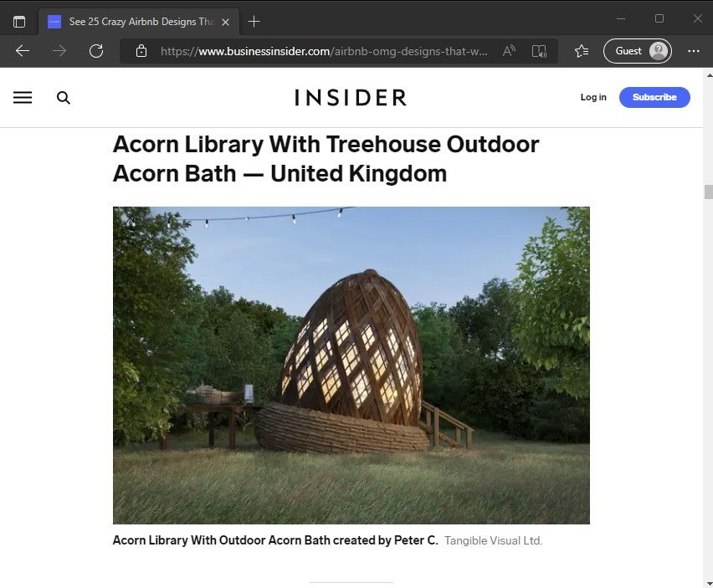Click the INSIDER logo
The image size is (713, 588).
pyautogui.click(x=350, y=97)
